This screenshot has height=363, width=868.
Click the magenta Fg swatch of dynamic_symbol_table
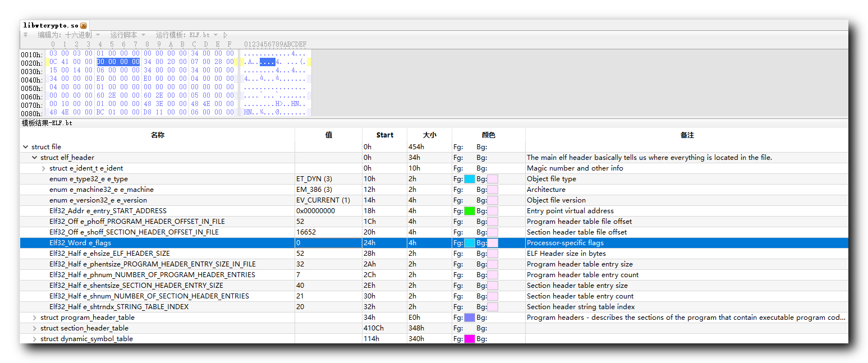point(470,339)
